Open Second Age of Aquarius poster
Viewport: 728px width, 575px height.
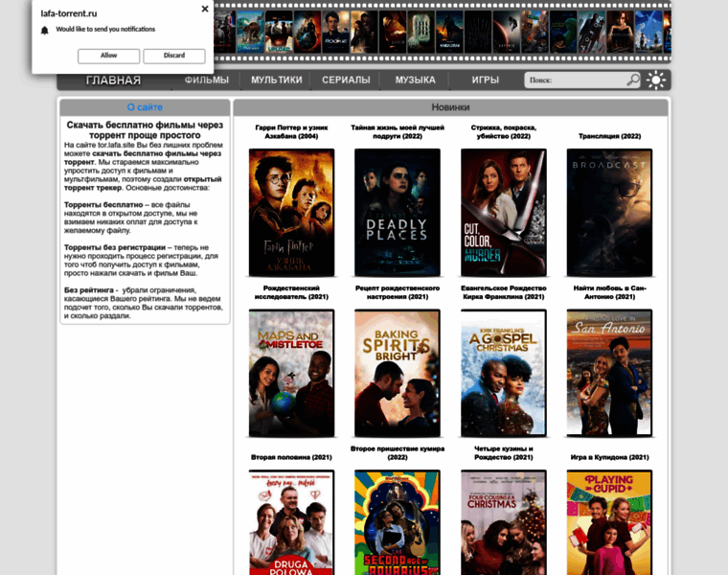[x=398, y=522]
